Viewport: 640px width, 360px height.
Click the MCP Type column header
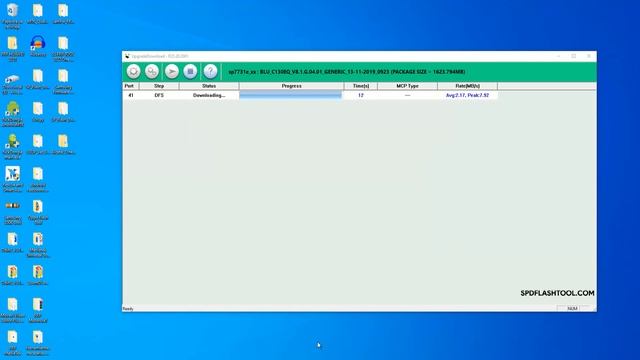[x=407, y=86]
